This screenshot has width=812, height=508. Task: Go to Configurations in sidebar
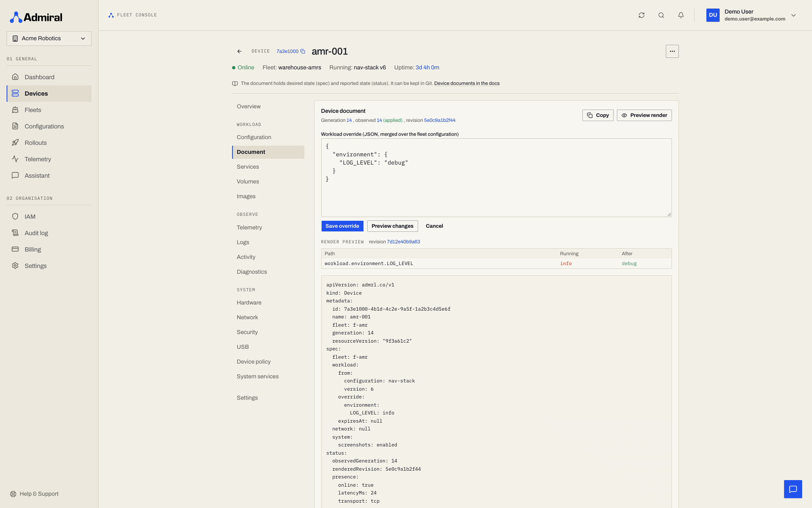click(49, 126)
